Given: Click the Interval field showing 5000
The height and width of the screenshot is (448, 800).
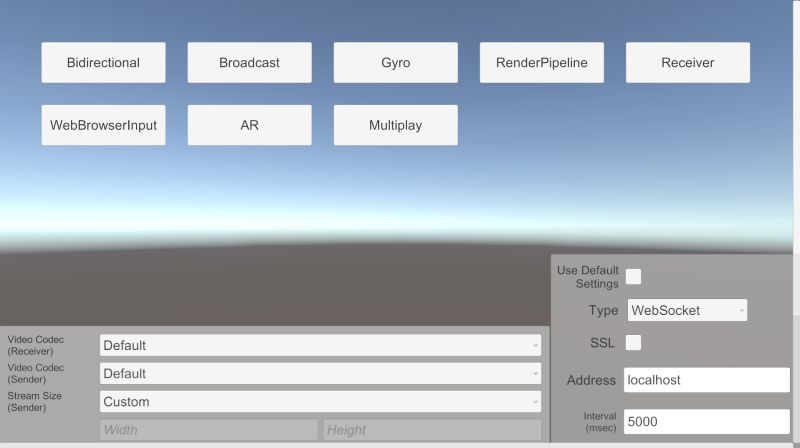Looking at the screenshot, I should [x=707, y=421].
